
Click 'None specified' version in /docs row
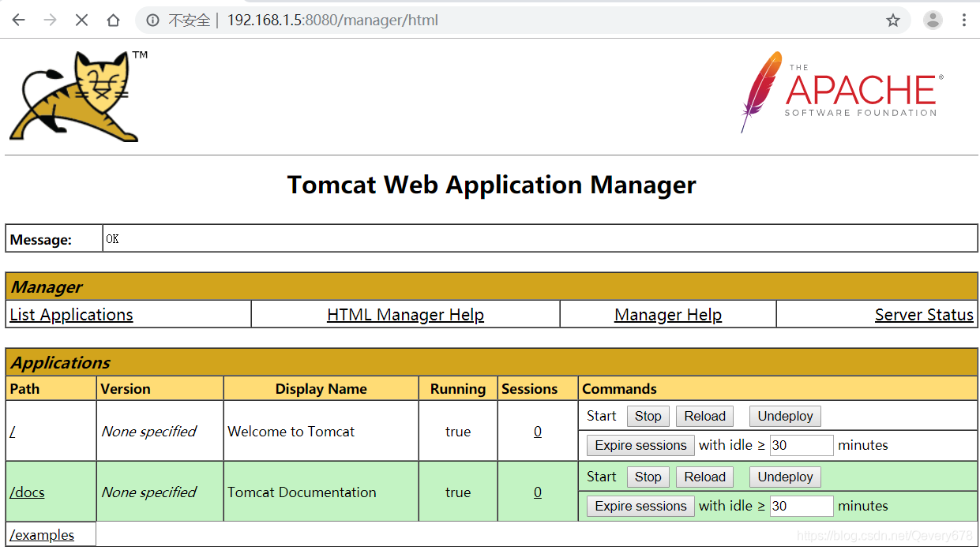[148, 492]
